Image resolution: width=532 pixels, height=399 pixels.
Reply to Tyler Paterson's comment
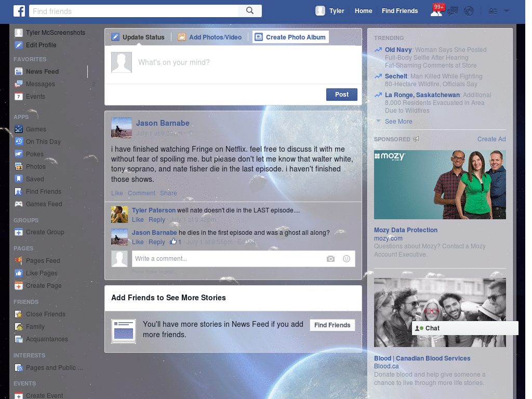[x=157, y=220]
